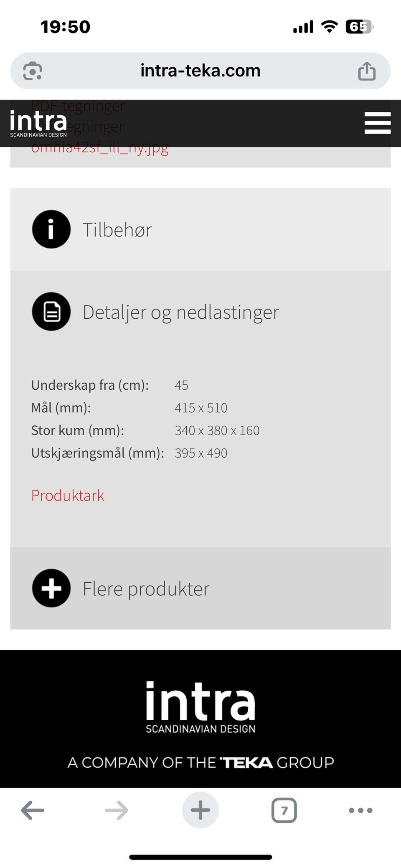Open the Produktark link

click(68, 495)
